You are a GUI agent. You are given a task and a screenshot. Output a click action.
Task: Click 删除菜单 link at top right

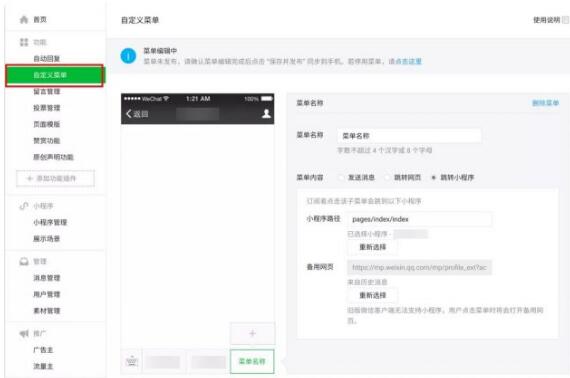click(x=545, y=103)
